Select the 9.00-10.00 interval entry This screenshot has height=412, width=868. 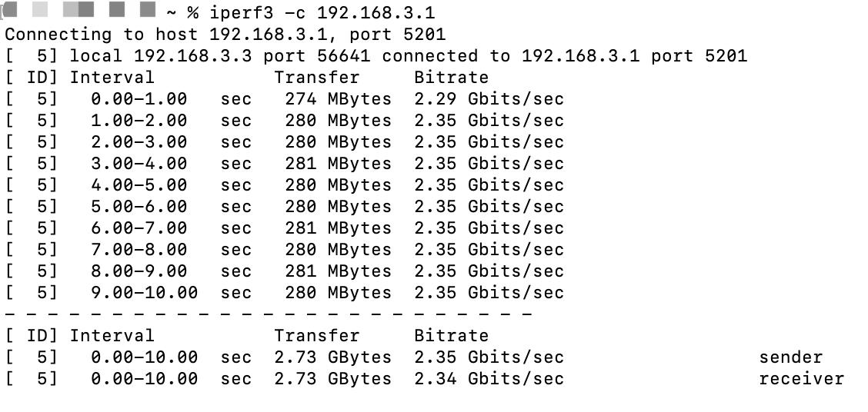click(x=144, y=293)
